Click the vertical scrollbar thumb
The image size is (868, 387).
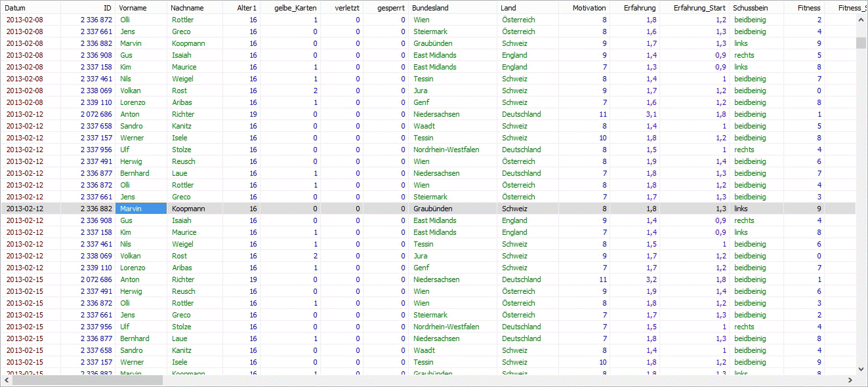coord(861,43)
